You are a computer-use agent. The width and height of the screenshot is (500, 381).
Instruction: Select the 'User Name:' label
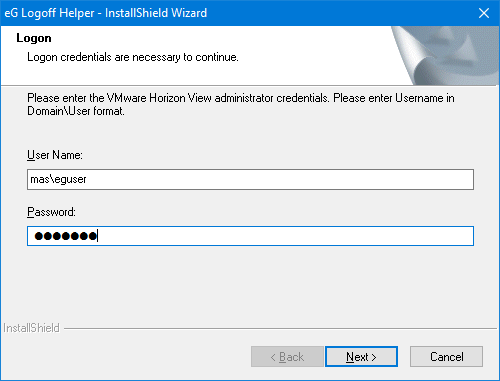pyautogui.click(x=55, y=155)
